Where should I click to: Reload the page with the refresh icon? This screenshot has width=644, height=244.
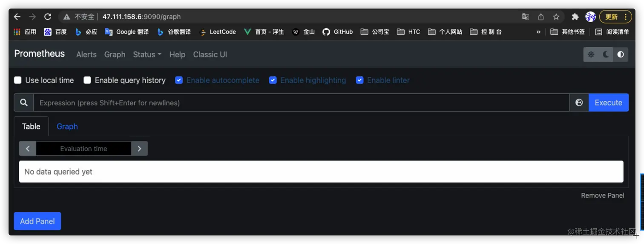pos(48,17)
